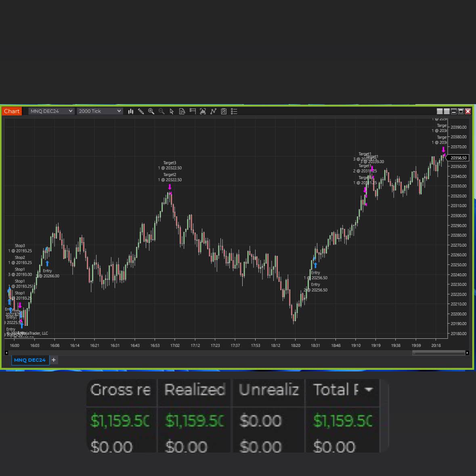This screenshot has width=476, height=476.
Task: Click the Stop1 3 @ 20193.00 label
Action: 20,272
